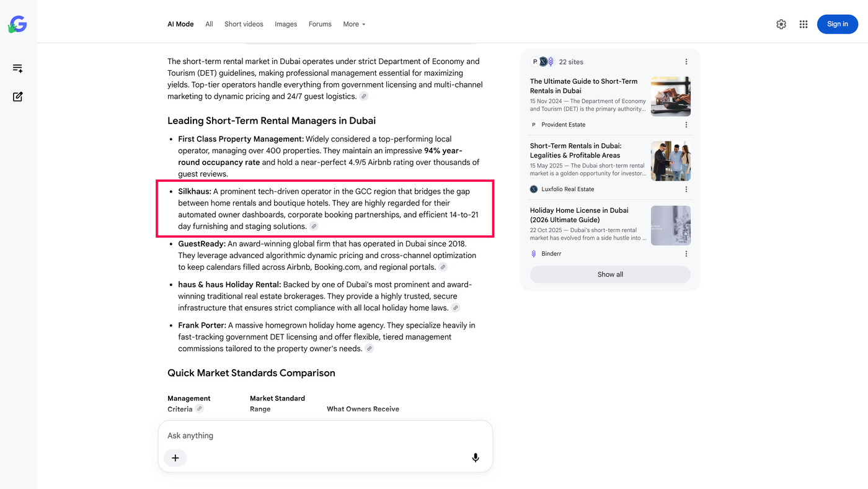Open Provident Estate article thumbnail
This screenshot has height=489, width=868.
[671, 96]
